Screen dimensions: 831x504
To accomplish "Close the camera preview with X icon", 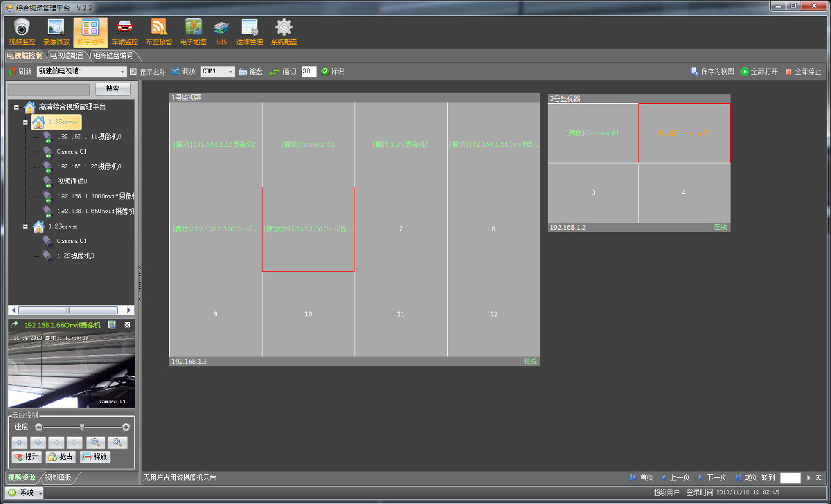I will pos(127,325).
